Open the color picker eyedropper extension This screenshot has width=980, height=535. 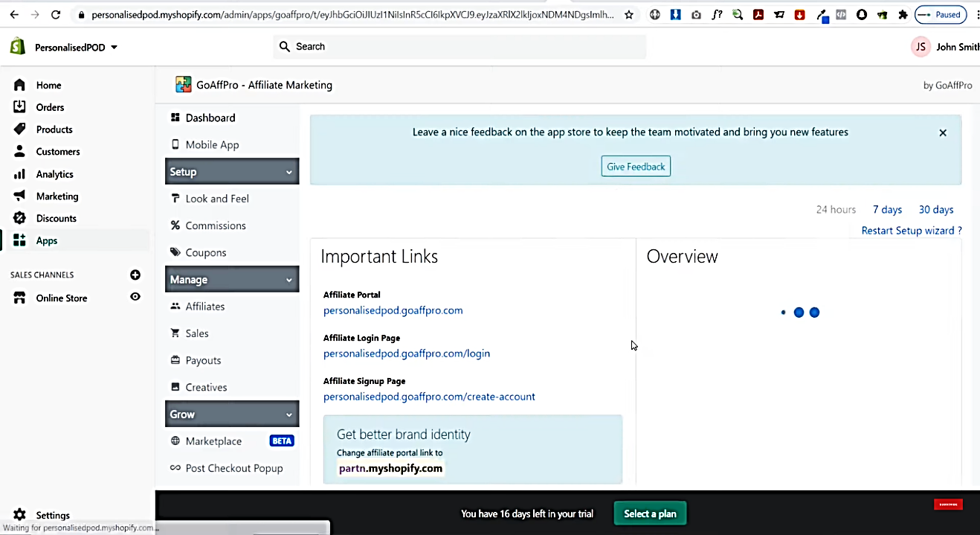point(822,15)
